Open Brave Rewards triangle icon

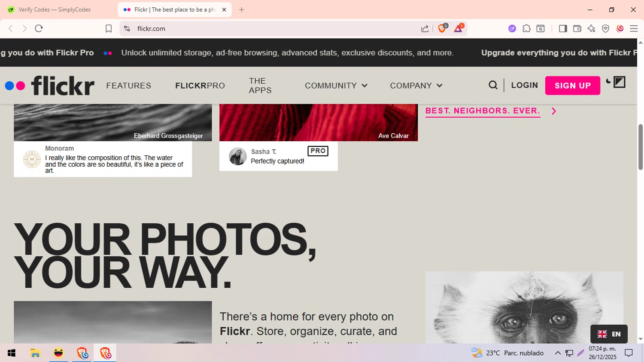[458, 28]
